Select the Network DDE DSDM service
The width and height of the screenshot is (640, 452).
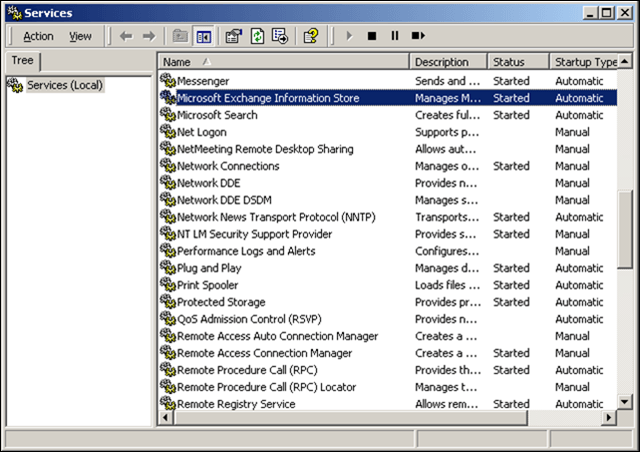tap(388, 200)
